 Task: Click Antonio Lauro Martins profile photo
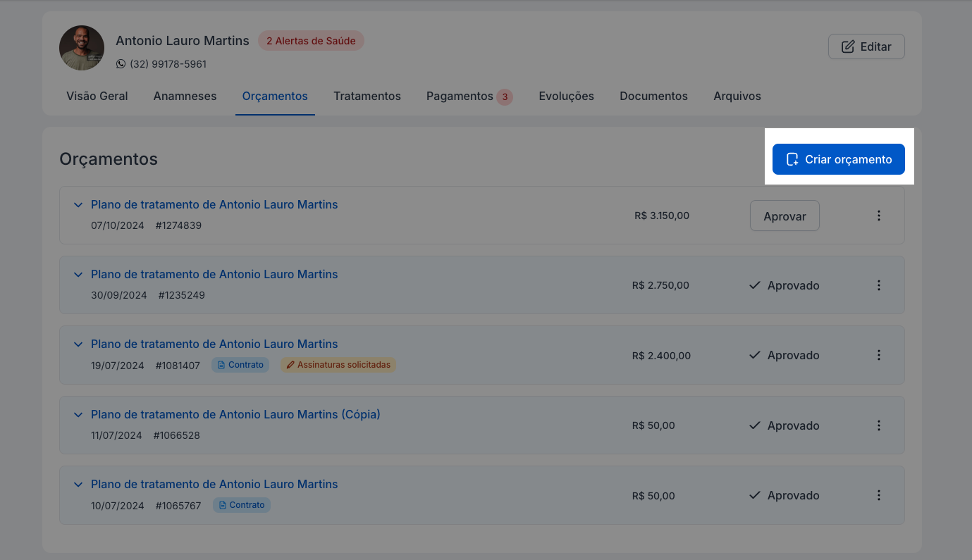pos(82,48)
